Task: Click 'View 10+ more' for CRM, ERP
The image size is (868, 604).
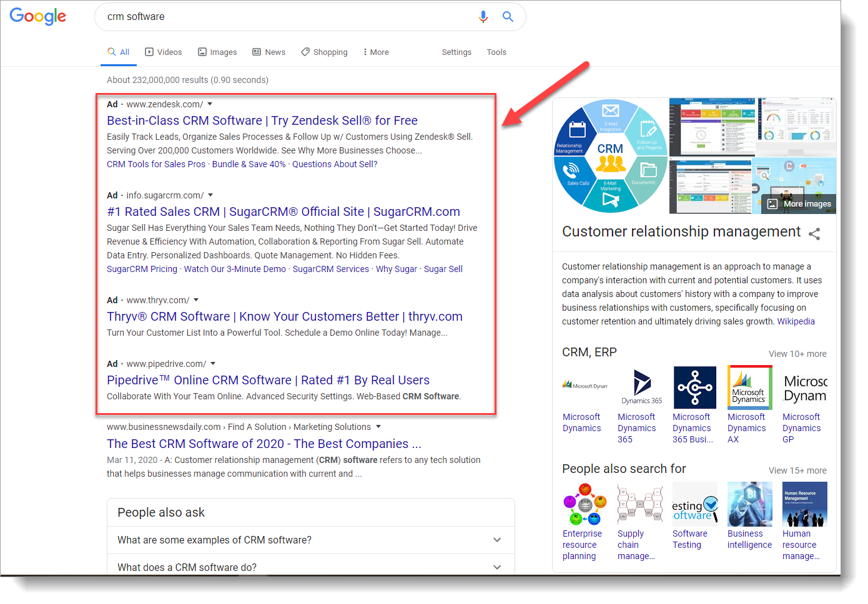Action: click(797, 354)
